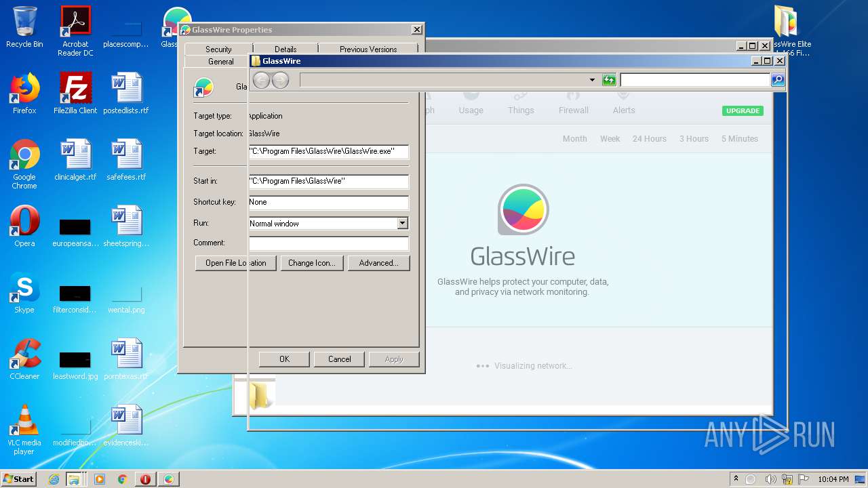The height and width of the screenshot is (488, 868).
Task: Set graph range to 5 Minutes
Action: click(x=739, y=138)
